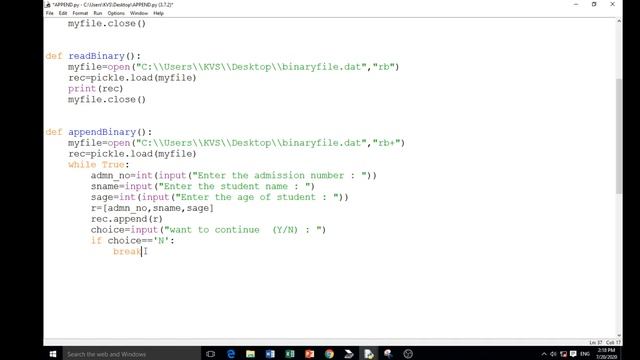This screenshot has width=640, height=360.
Task: Click the 'break' statement
Action: coord(127,251)
